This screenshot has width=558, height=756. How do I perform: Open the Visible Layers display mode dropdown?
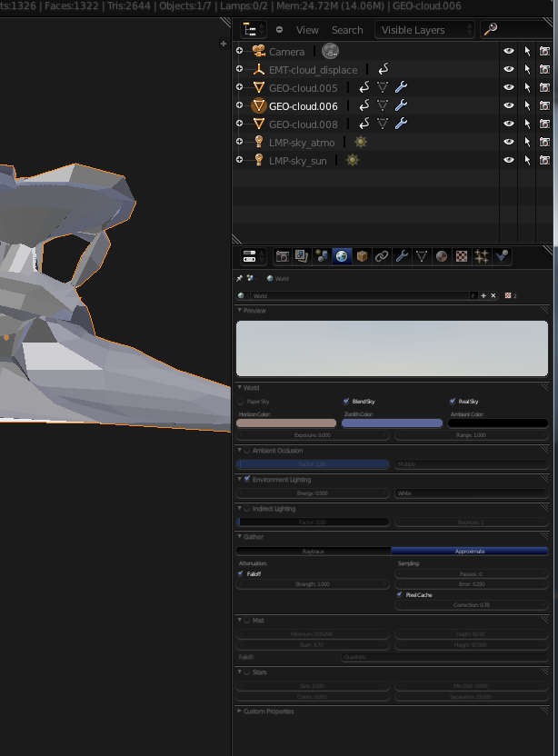coord(424,30)
